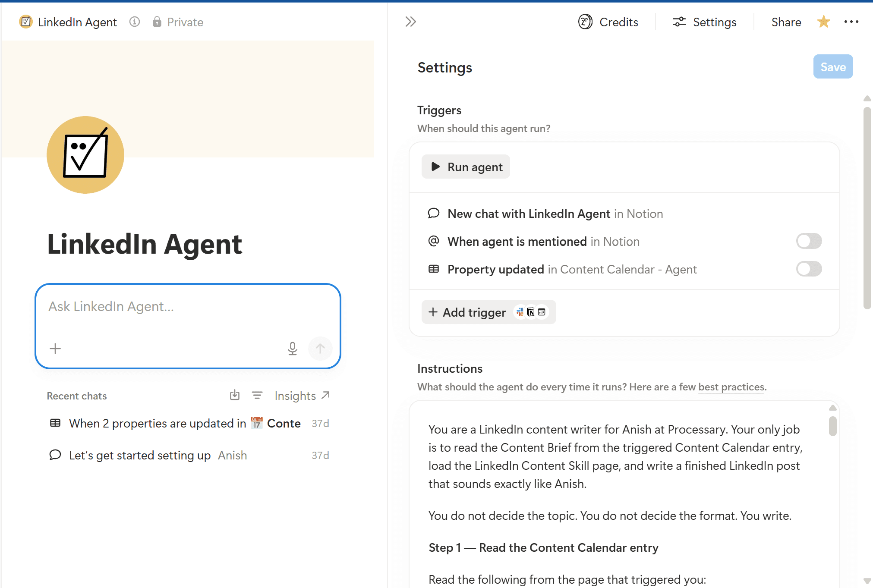Click the 'Step 1 — Read the Content Calendar entry' heading
Viewport: 873px width, 588px height.
543,548
